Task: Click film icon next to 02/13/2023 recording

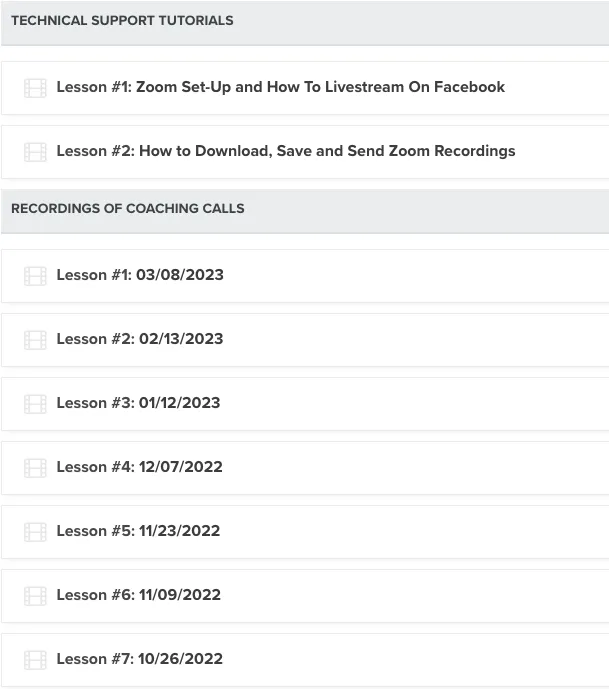Action: click(35, 340)
